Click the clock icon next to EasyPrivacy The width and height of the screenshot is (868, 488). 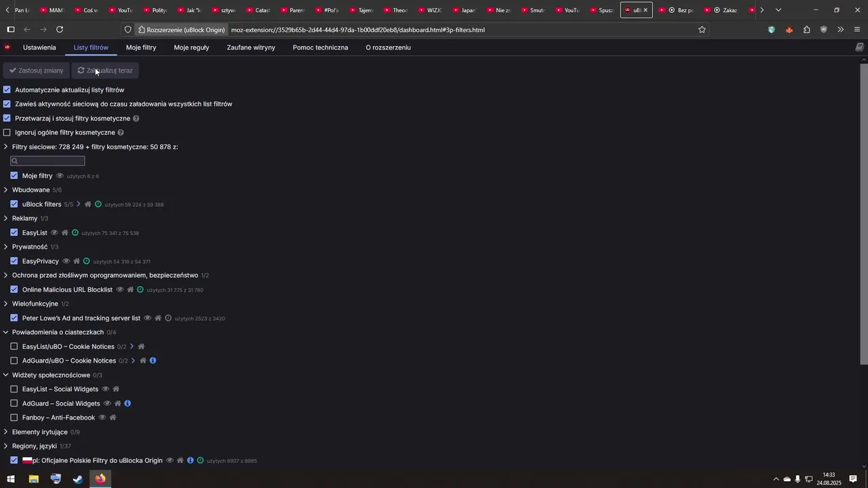pyautogui.click(x=87, y=262)
